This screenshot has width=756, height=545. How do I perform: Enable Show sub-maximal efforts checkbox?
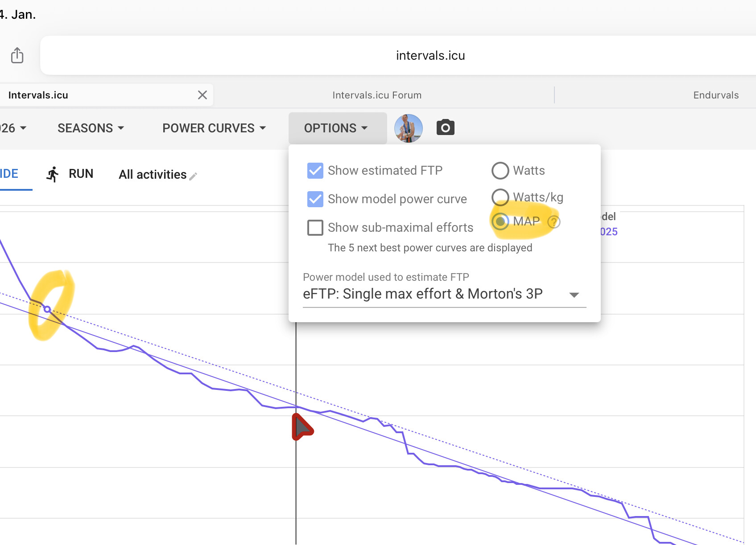point(315,228)
